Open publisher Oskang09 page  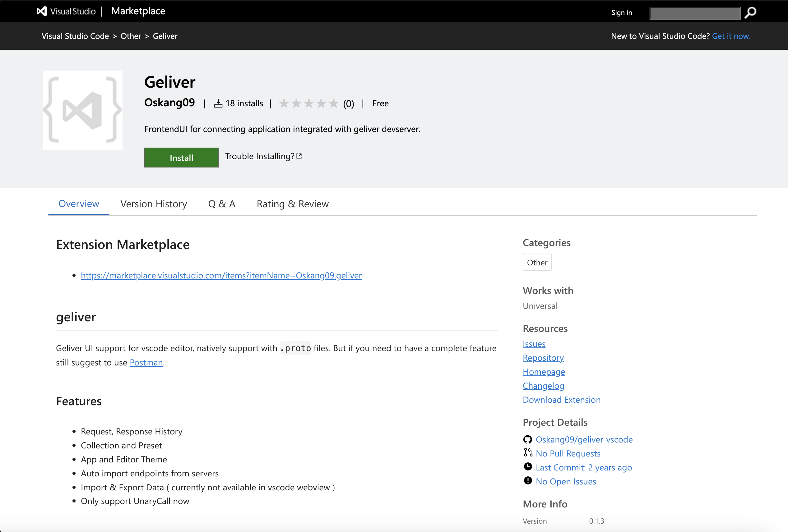[x=169, y=102]
